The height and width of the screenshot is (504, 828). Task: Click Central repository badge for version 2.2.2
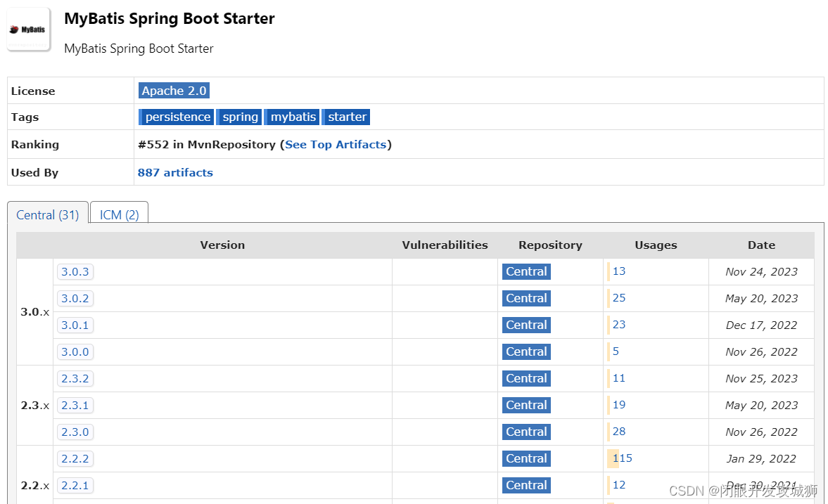[526, 458]
